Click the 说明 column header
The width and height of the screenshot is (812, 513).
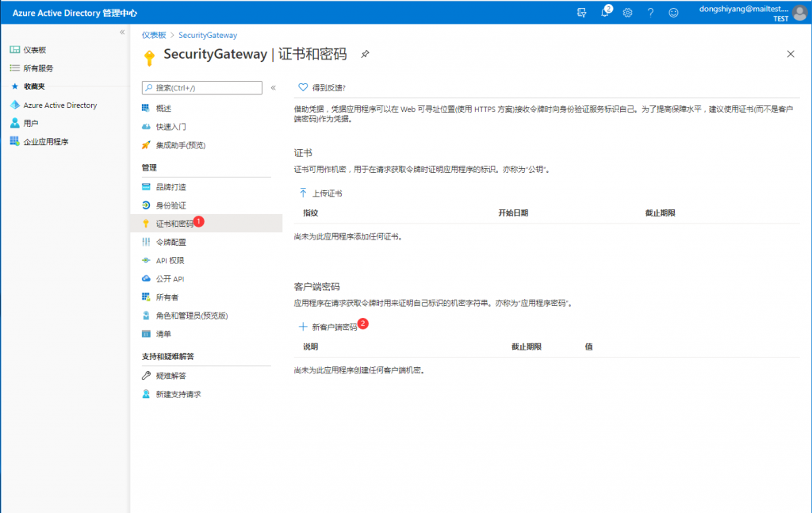[x=310, y=346]
